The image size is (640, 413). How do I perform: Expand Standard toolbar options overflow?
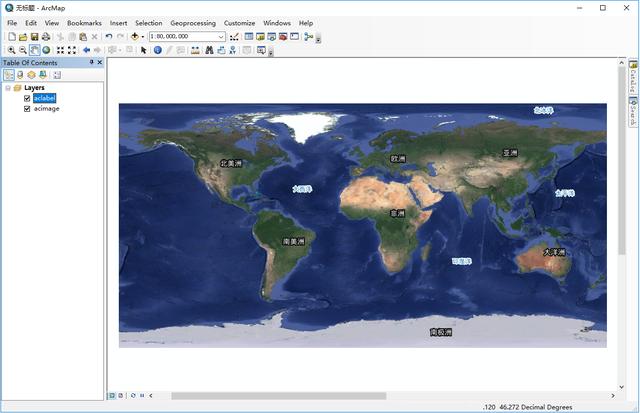(x=318, y=40)
